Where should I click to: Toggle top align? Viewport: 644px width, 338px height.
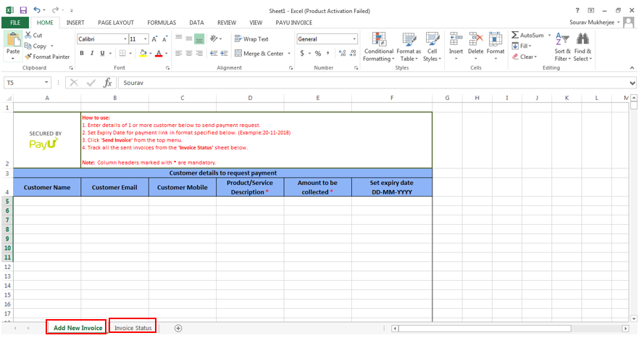[179, 38]
